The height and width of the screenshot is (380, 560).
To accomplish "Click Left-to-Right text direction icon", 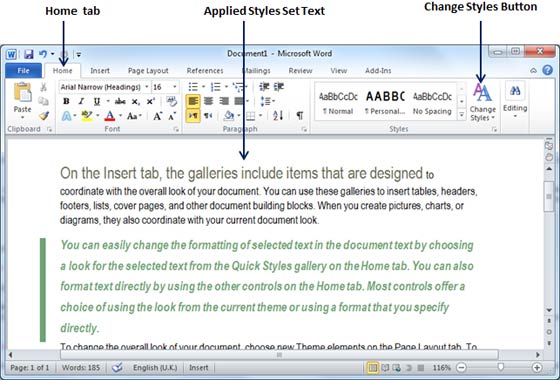I will 193,116.
